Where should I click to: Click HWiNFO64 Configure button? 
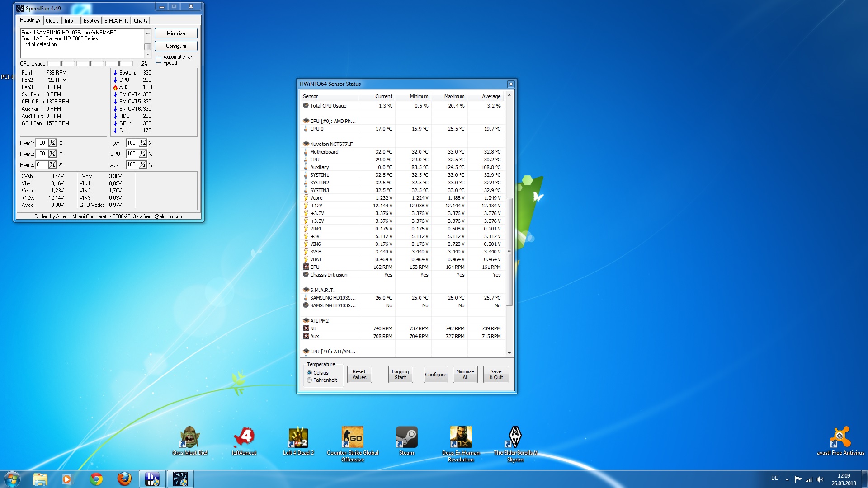pyautogui.click(x=436, y=375)
